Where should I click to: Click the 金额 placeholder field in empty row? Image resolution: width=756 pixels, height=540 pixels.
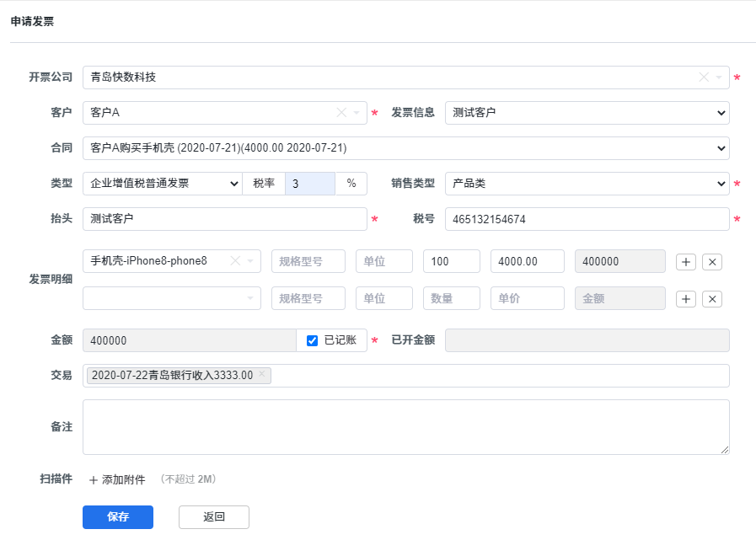click(620, 298)
